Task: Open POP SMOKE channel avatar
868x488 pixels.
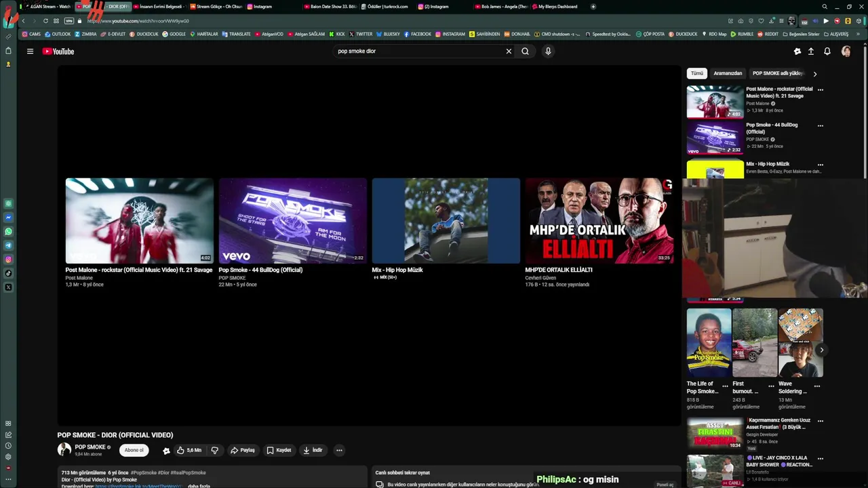Action: point(64,449)
